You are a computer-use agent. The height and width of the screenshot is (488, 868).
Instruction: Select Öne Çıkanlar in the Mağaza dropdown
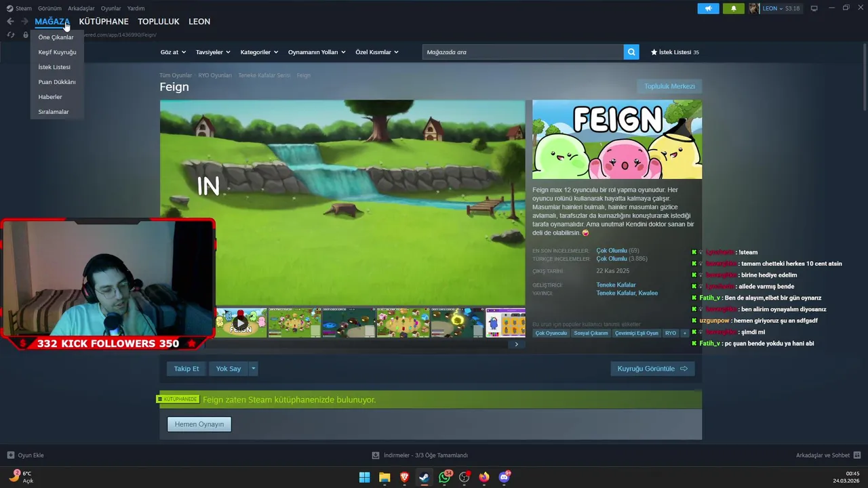pyautogui.click(x=56, y=37)
